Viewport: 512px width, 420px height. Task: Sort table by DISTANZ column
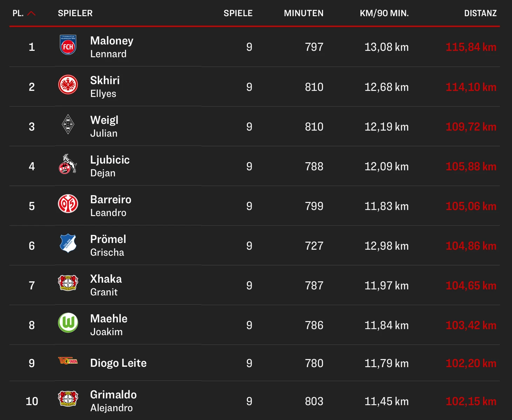click(x=480, y=13)
